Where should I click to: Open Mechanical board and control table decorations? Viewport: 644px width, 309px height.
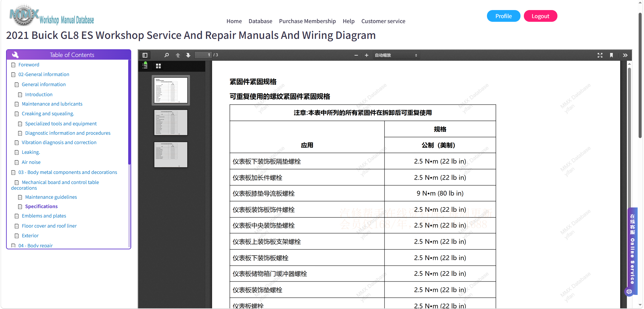coord(55,185)
